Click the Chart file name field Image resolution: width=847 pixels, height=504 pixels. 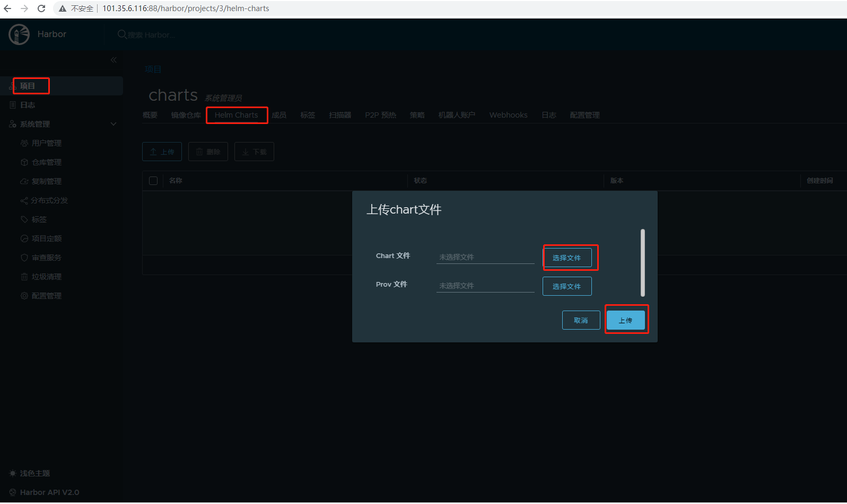pyautogui.click(x=485, y=257)
